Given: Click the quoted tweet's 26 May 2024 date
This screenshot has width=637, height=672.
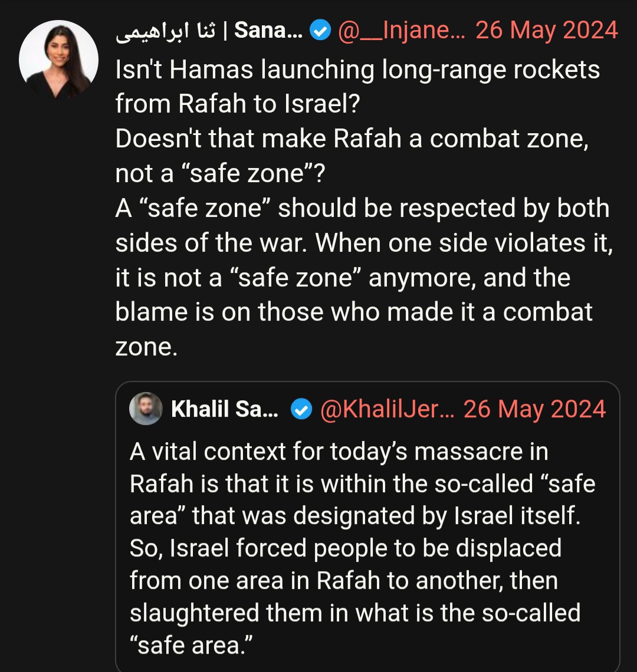Looking at the screenshot, I should click(x=534, y=409).
